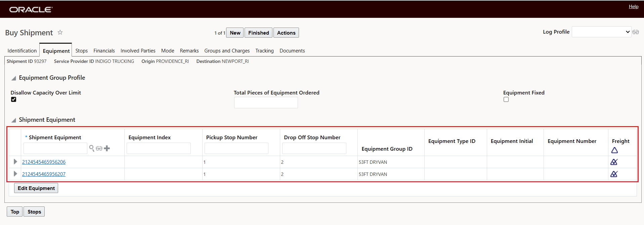
Task: Switch to the Documents tab
Action: point(292,51)
